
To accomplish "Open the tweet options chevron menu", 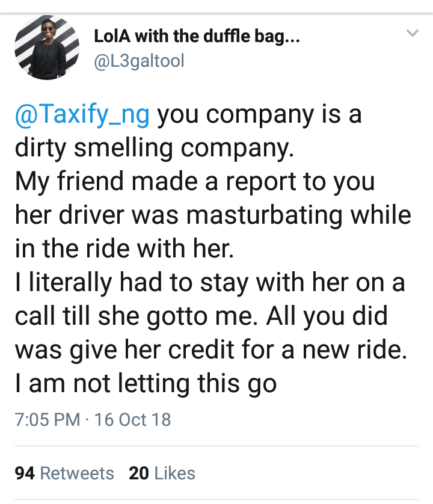I will point(412,33).
